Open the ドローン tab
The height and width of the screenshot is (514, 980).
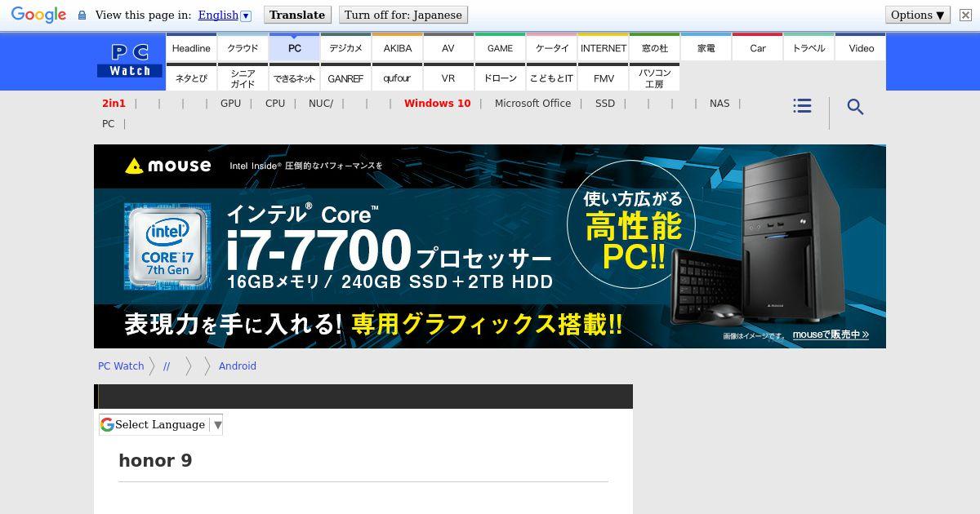click(x=500, y=78)
